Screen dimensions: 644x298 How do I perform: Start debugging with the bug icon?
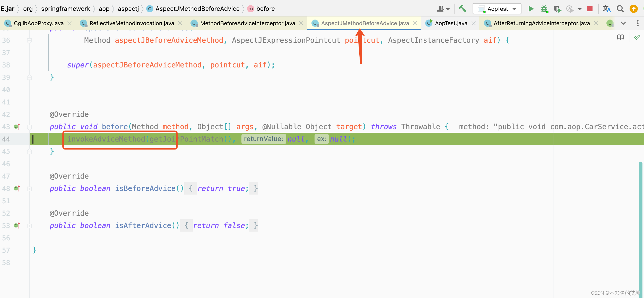[544, 9]
